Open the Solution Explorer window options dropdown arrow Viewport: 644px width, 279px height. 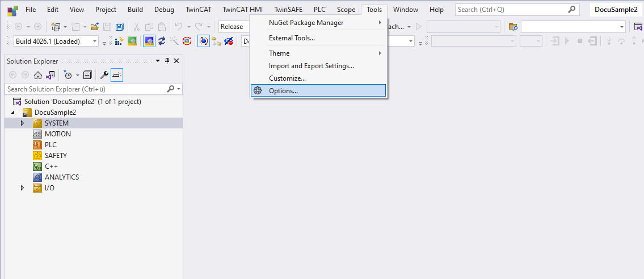(158, 61)
